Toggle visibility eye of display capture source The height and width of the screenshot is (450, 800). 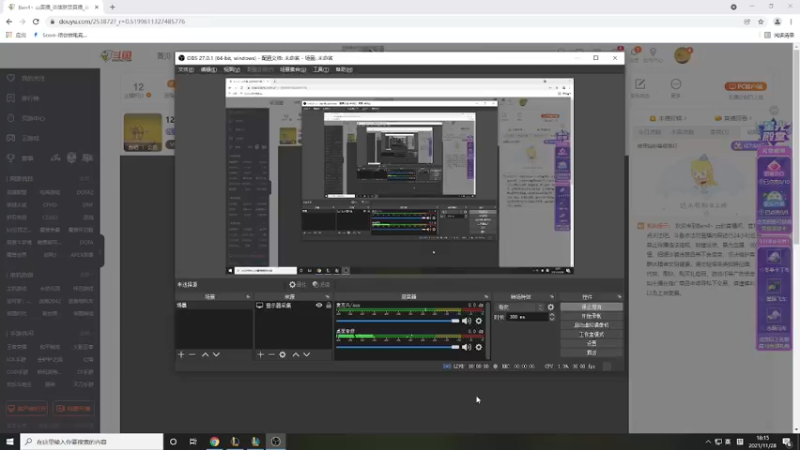point(319,305)
